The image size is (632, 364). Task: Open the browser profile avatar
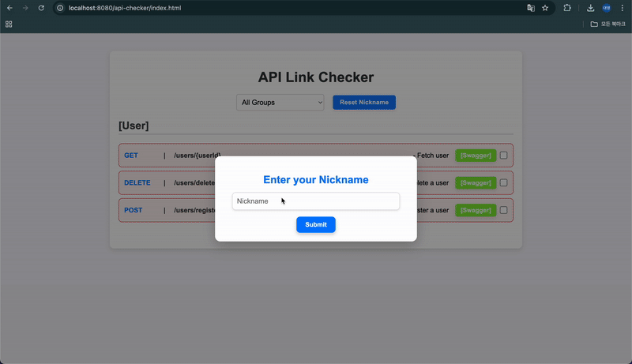click(607, 8)
